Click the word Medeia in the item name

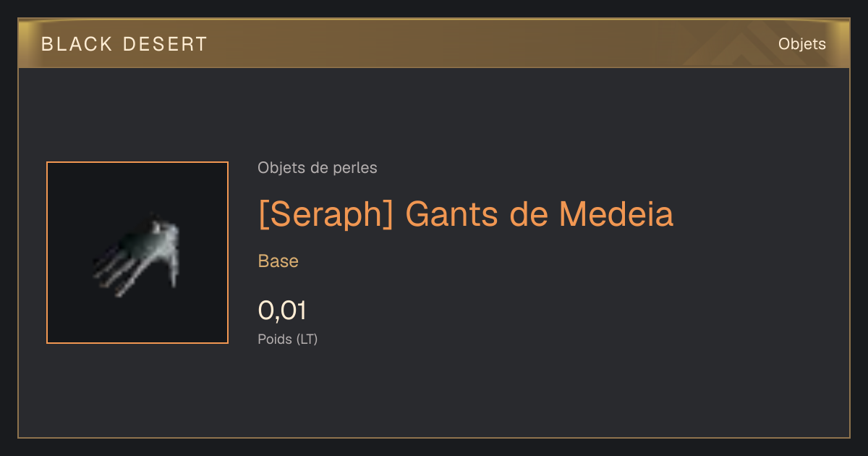click(x=616, y=214)
